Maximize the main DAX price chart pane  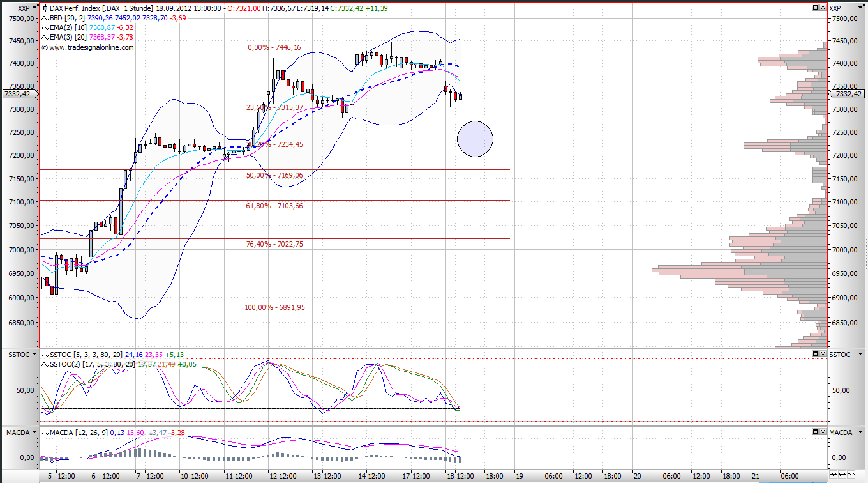click(815, 8)
